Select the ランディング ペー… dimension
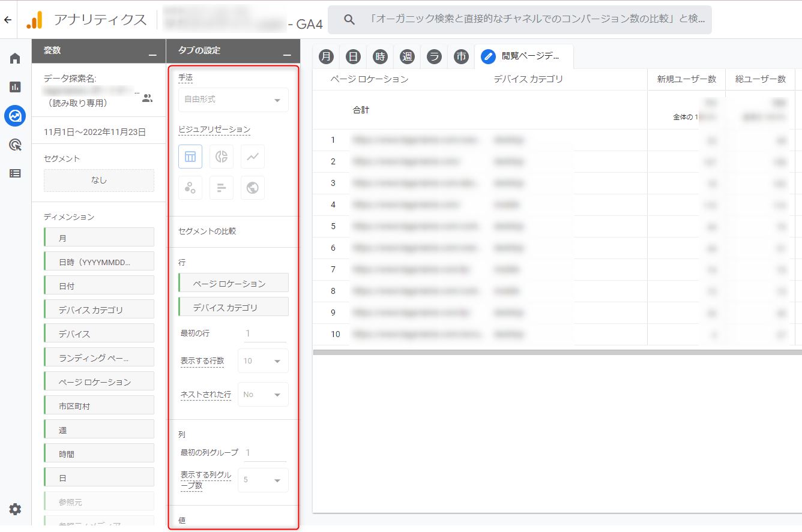This screenshot has height=532, width=802. [99, 357]
